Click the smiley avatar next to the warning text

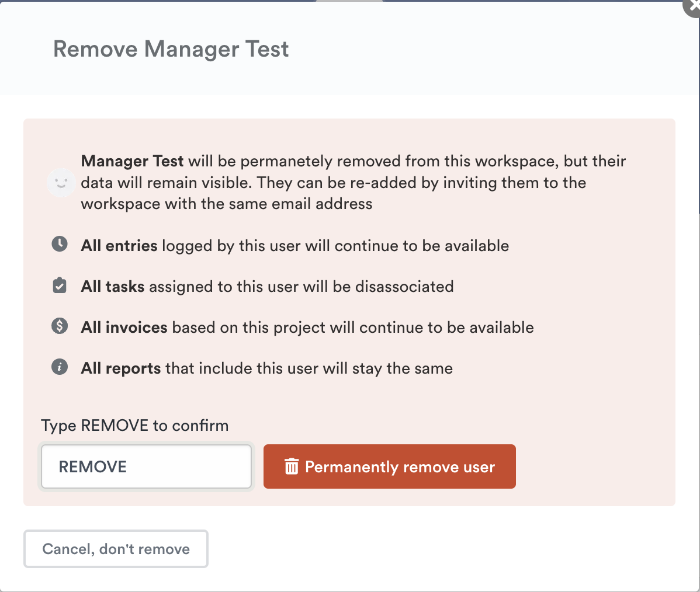tap(61, 183)
